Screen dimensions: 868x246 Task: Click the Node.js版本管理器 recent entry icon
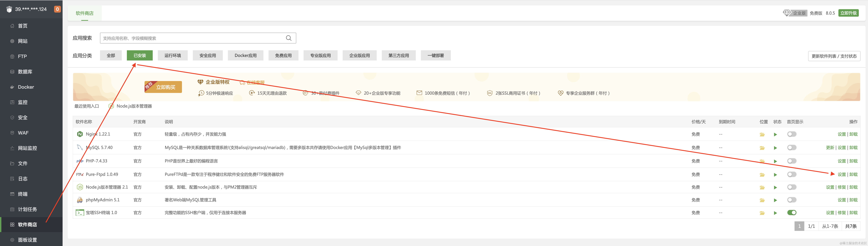click(111, 106)
